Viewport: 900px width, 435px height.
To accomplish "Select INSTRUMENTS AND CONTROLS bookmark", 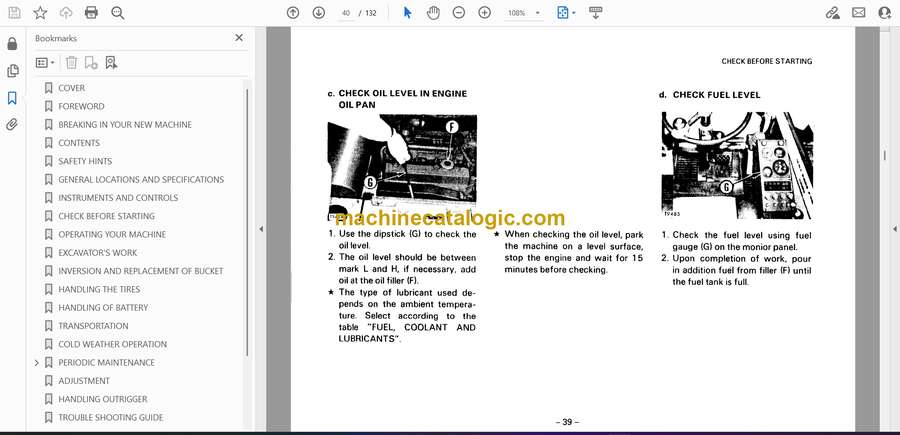I will [x=118, y=198].
